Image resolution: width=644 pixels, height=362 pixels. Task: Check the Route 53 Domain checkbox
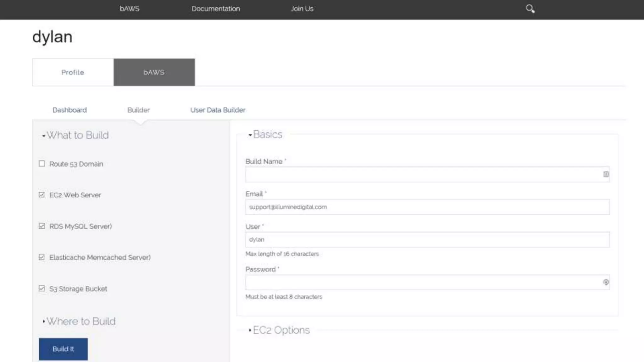[x=42, y=164]
